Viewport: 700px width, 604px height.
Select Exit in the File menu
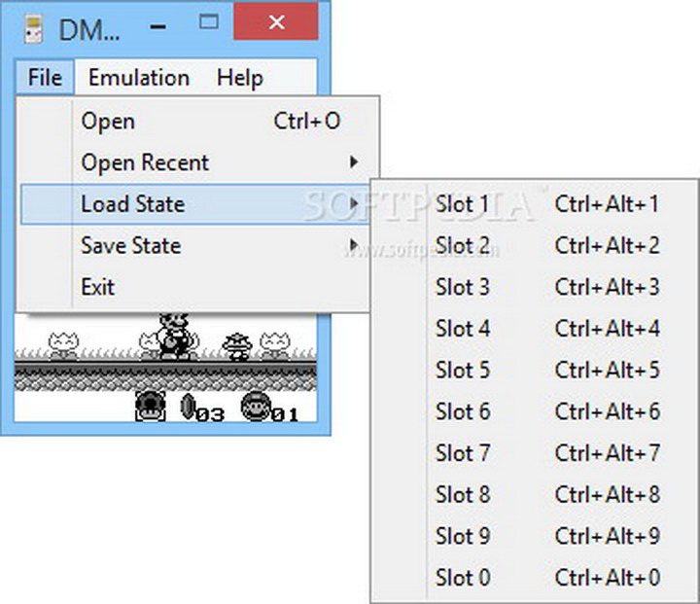[x=98, y=287]
